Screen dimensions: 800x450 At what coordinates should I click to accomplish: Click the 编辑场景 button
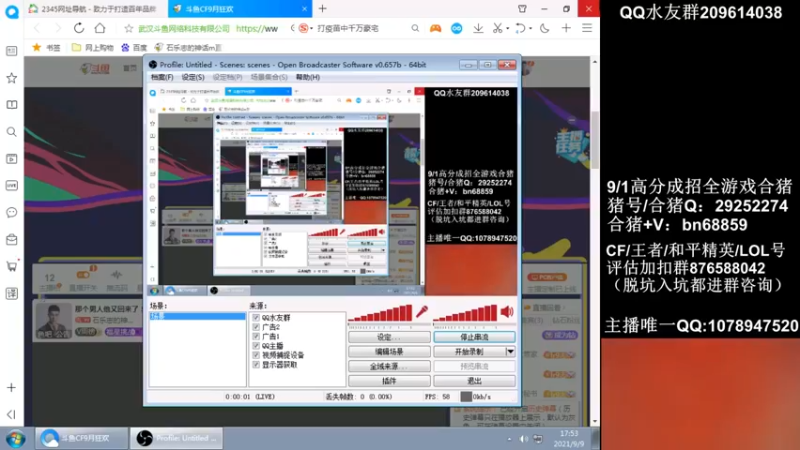389,352
